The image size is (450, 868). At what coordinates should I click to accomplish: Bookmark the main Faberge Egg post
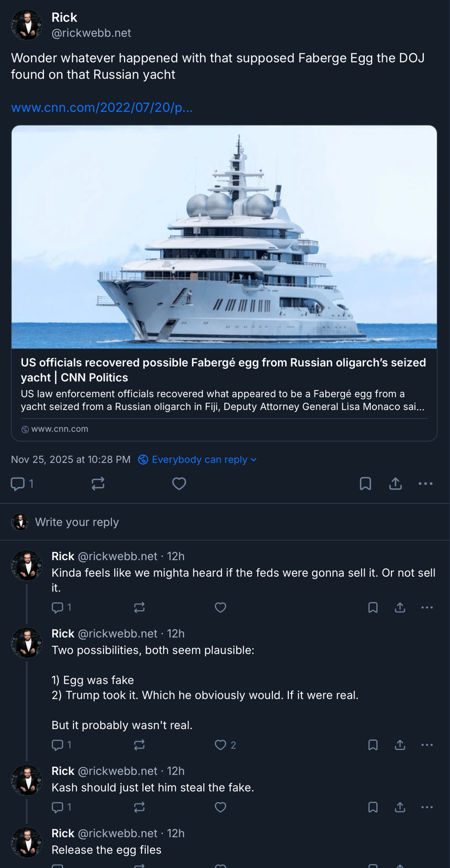[x=365, y=484]
